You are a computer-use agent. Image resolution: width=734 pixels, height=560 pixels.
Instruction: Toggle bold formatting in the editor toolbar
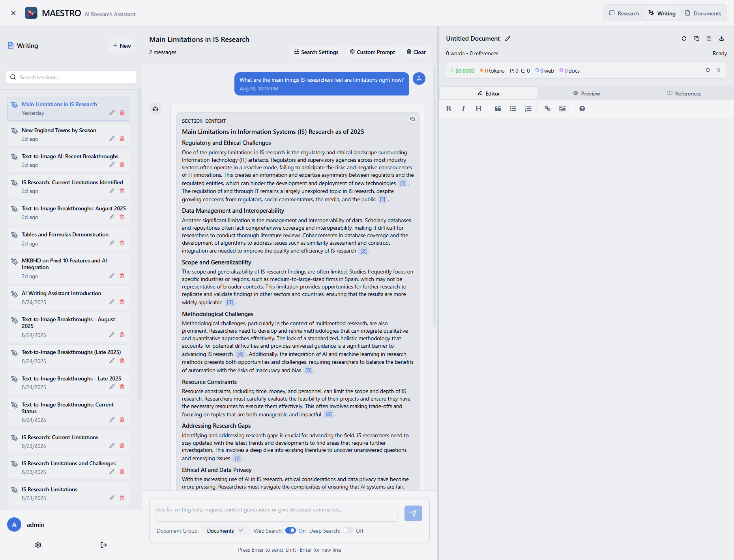point(448,109)
